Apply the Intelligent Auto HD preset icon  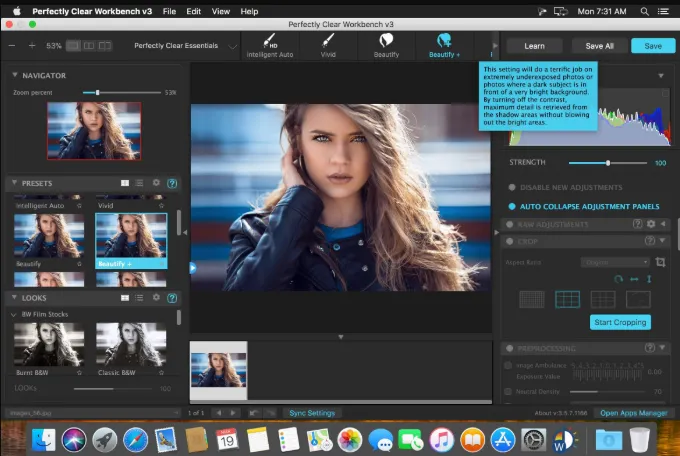pyautogui.click(x=270, y=41)
